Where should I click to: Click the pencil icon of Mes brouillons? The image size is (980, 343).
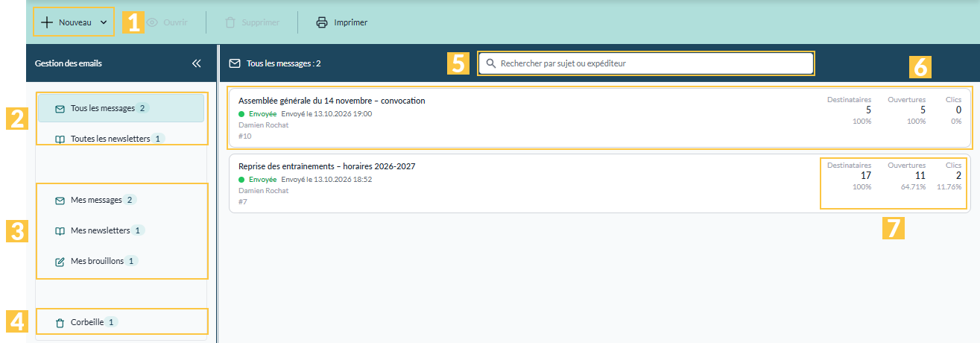60,262
